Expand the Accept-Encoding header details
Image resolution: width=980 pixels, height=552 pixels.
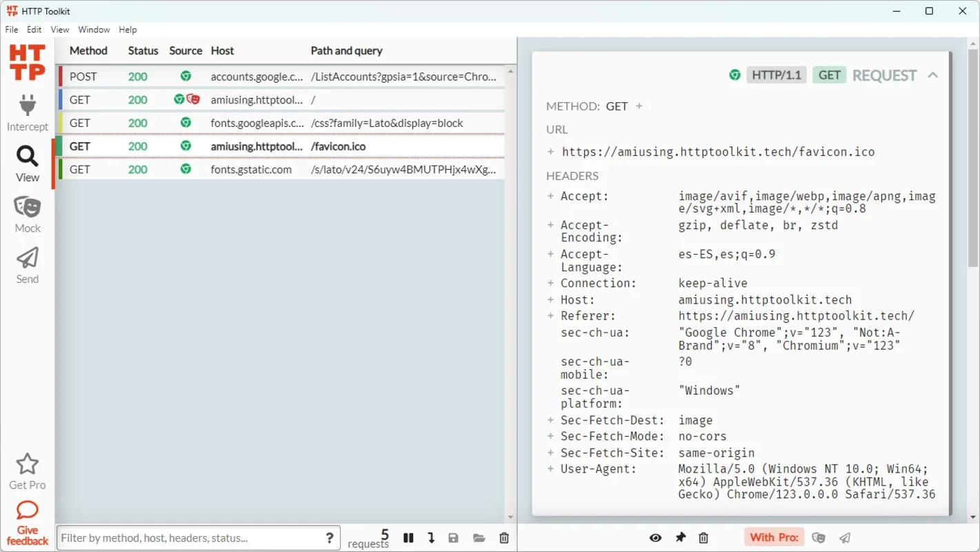tap(550, 225)
